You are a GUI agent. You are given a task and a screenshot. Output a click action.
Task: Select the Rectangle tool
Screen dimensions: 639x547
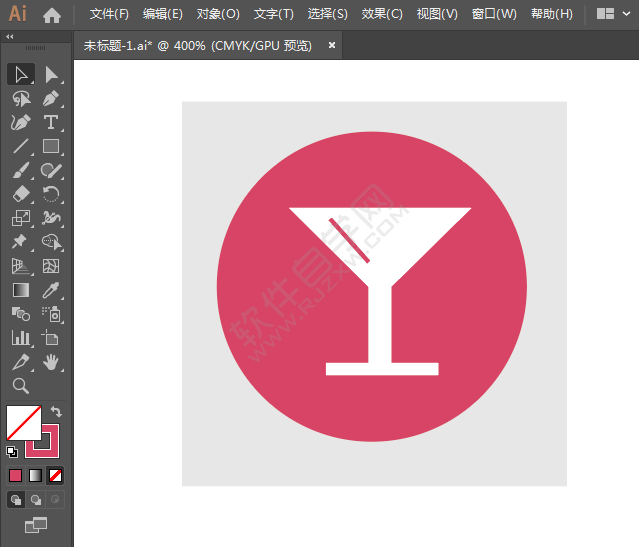(x=51, y=147)
